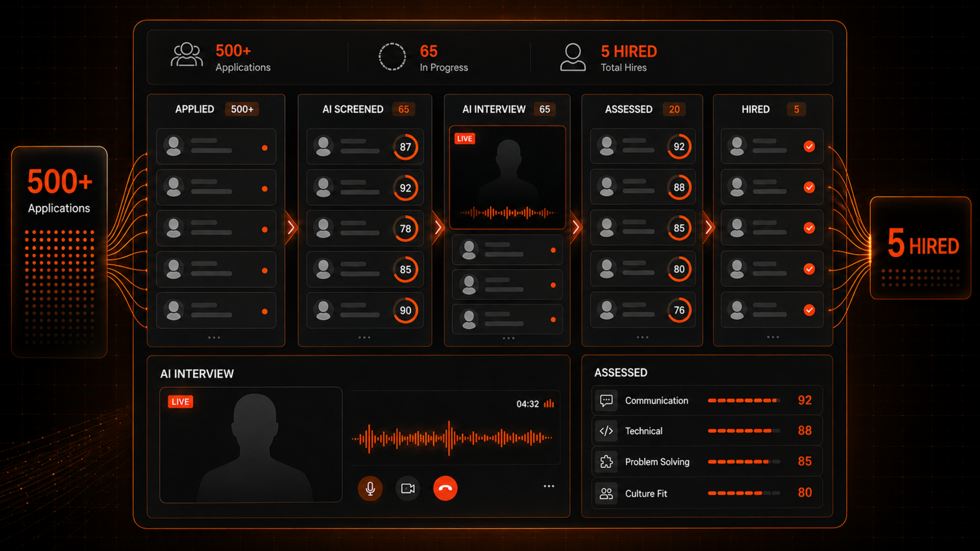Click the Culture Fit people icon
Screen dimensions: 980x551
pyautogui.click(x=606, y=493)
